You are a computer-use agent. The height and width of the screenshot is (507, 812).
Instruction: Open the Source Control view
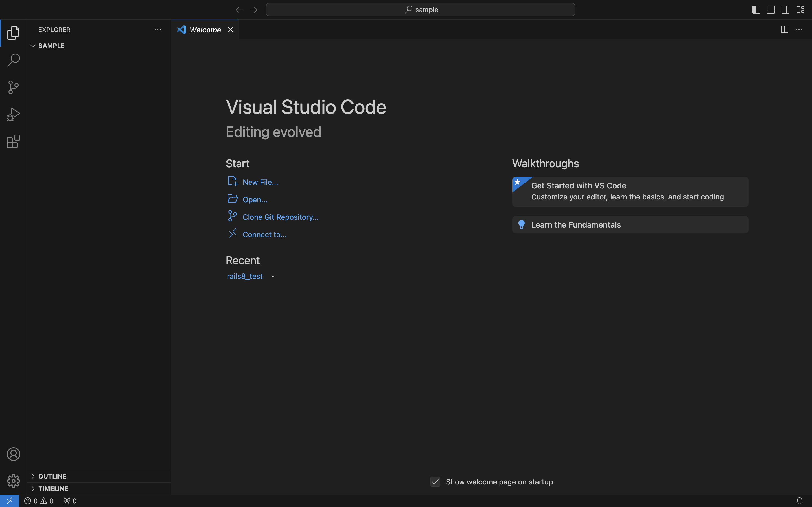[14, 87]
